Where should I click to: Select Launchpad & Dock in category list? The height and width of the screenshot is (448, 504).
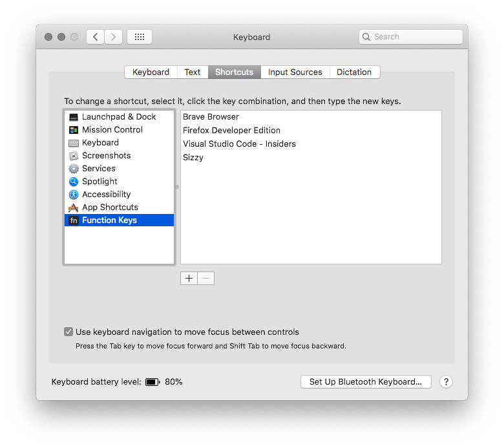pyautogui.click(x=120, y=117)
